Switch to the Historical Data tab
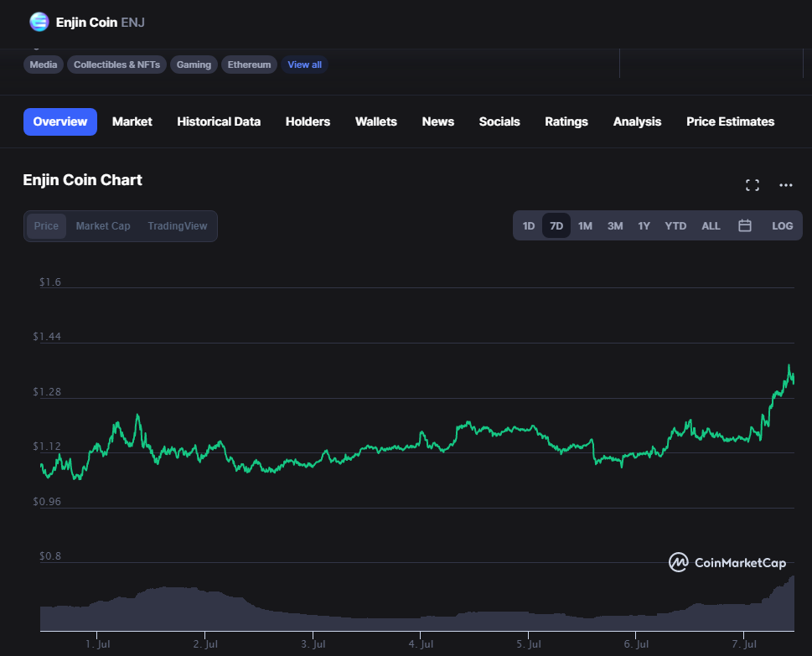Image resolution: width=812 pixels, height=656 pixels. tap(219, 121)
